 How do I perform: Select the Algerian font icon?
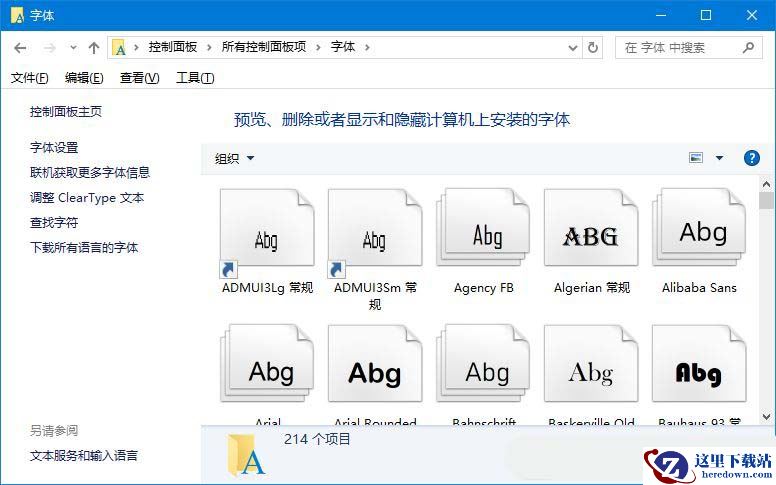[591, 229]
